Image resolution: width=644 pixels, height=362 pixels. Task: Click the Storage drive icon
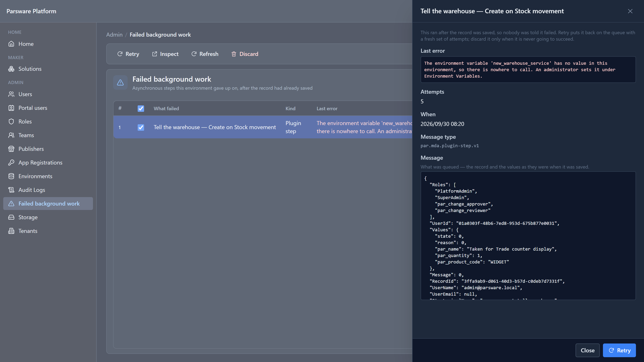click(x=11, y=217)
